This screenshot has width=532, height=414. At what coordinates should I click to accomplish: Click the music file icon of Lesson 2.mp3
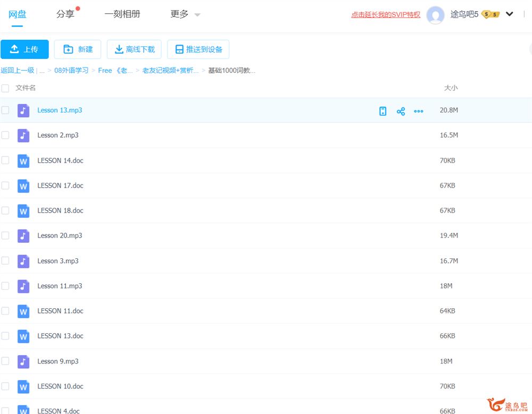[23, 136]
